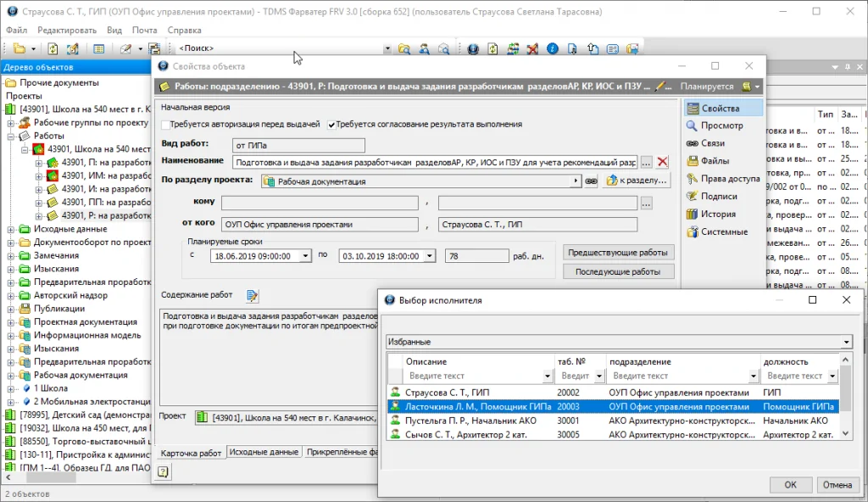Screen dimensions: 868x502
Task: Open Права доступа access rights section
Action: tap(729, 179)
